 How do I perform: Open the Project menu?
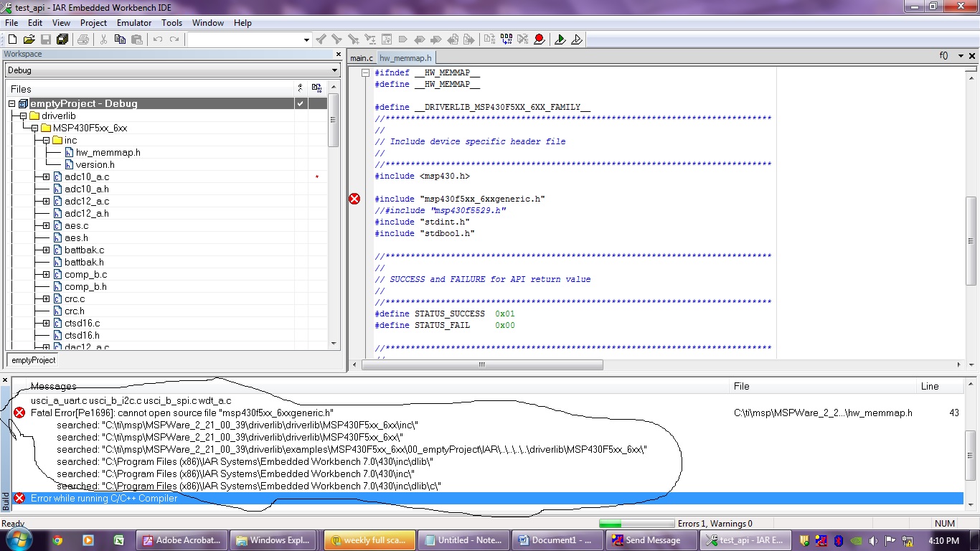(x=93, y=23)
